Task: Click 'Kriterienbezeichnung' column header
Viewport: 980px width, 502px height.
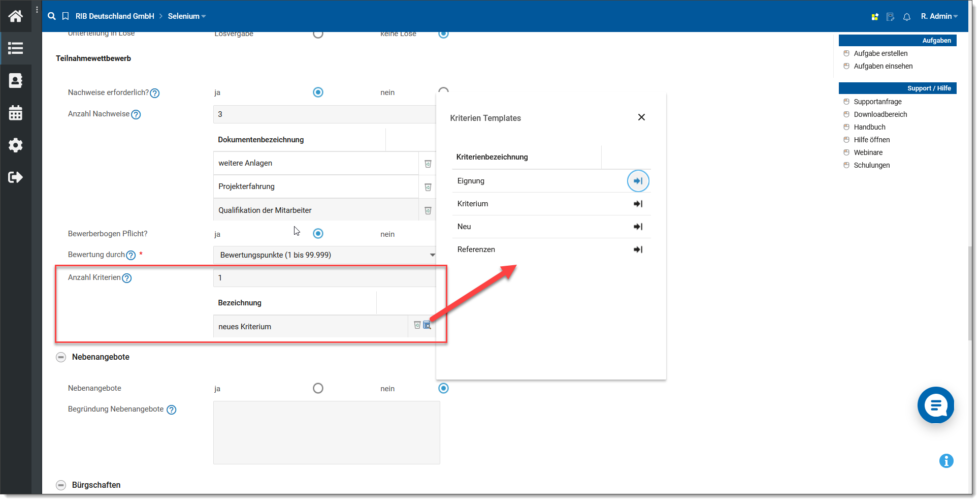Action: 492,157
